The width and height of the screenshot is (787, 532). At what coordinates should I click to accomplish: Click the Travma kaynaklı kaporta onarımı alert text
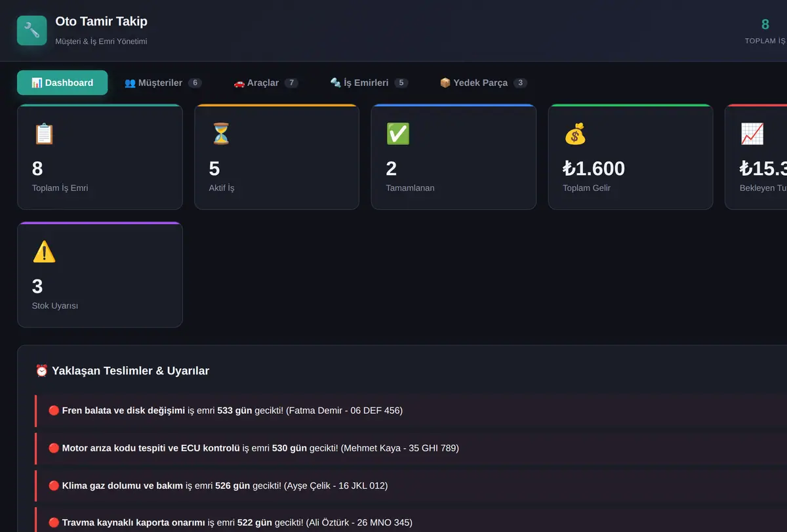click(x=134, y=523)
